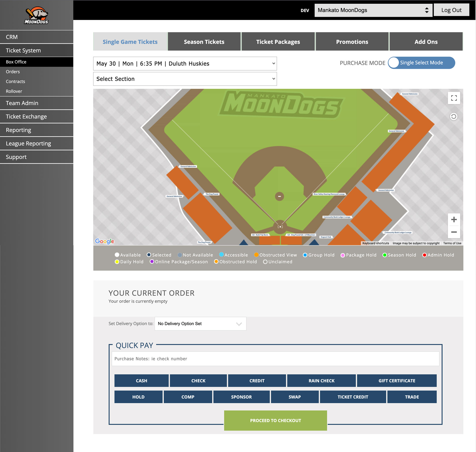The width and height of the screenshot is (476, 452).
Task: Open the Mankato MoonDogs team selector
Action: click(x=373, y=10)
